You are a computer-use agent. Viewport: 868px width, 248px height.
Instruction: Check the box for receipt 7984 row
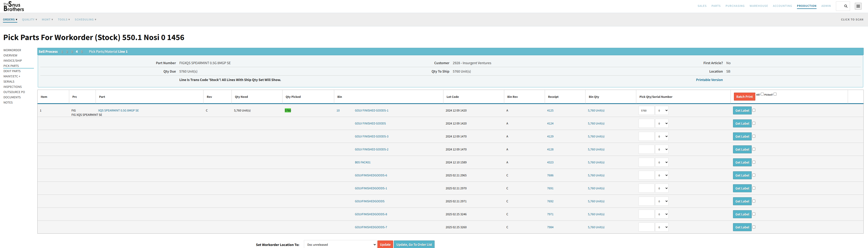pyautogui.click(x=754, y=227)
